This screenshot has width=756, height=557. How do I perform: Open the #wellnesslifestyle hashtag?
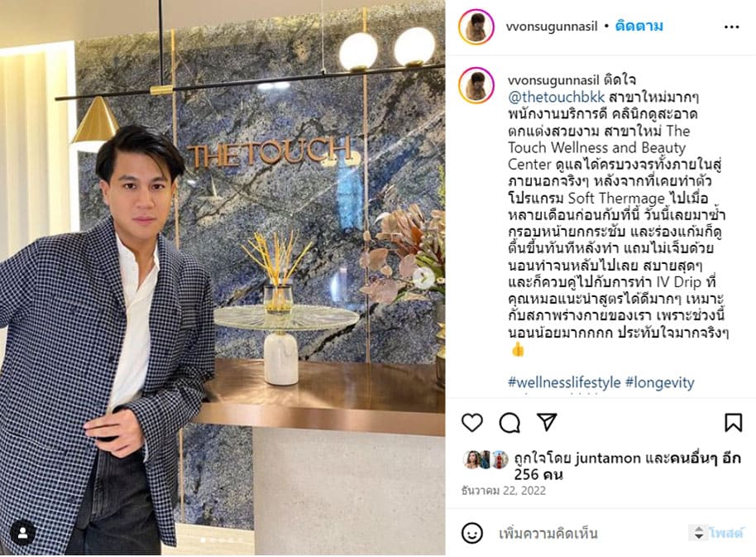(564, 382)
